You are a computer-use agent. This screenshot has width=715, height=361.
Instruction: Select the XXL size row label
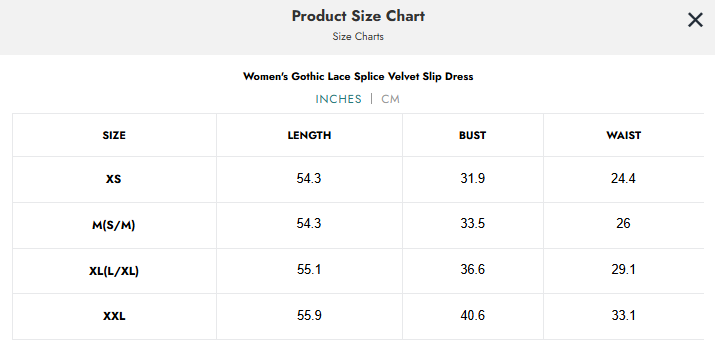114,316
